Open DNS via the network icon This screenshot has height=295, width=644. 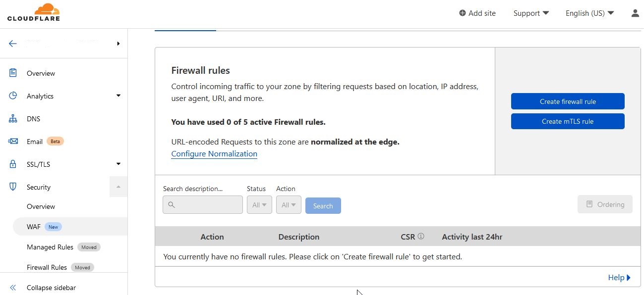(13, 119)
